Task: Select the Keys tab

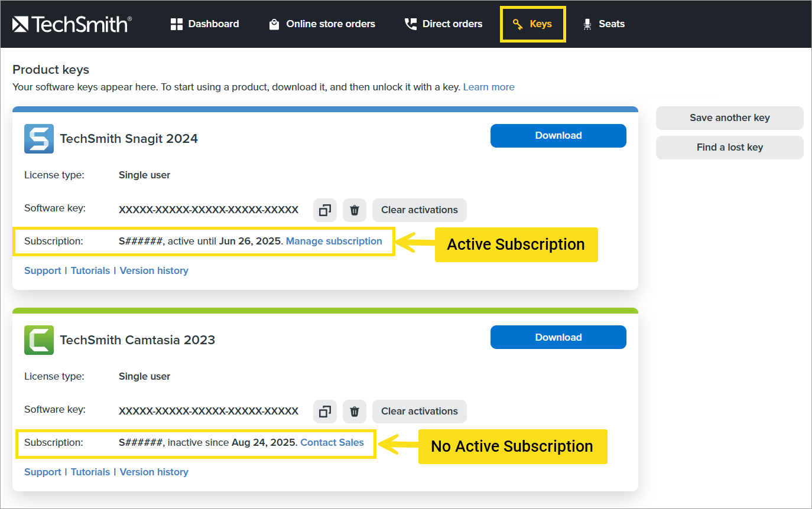Action: click(x=533, y=24)
